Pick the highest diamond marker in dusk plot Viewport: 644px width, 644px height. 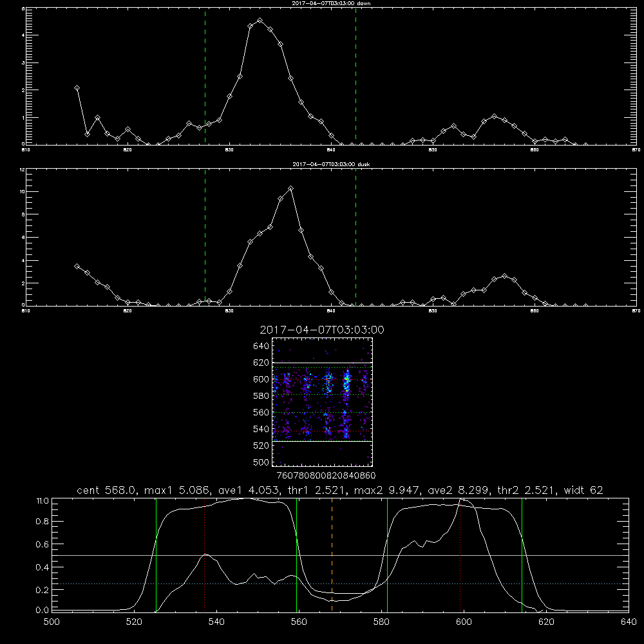click(291, 189)
